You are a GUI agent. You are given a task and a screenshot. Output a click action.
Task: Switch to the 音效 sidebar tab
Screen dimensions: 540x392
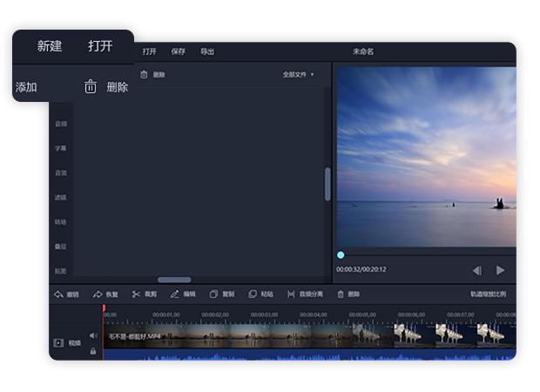61,173
